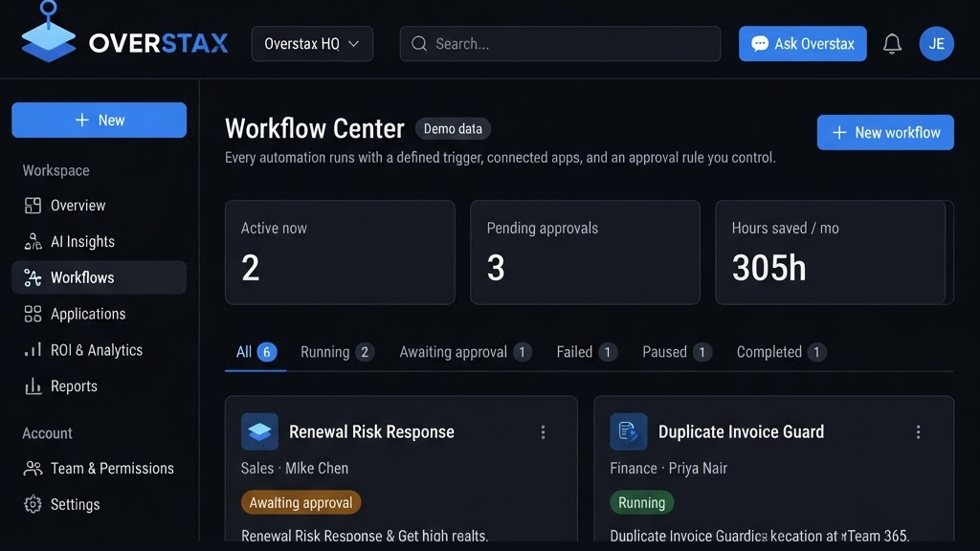The height and width of the screenshot is (551, 980).
Task: Open Team & Permissions
Action: (x=100, y=469)
